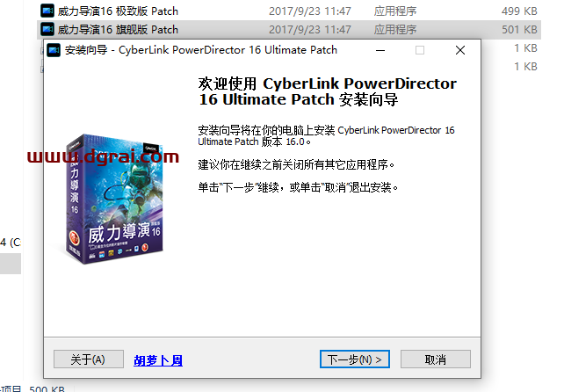
Task: Click the installer title bar PowerDirector icon
Action: pyautogui.click(x=54, y=50)
